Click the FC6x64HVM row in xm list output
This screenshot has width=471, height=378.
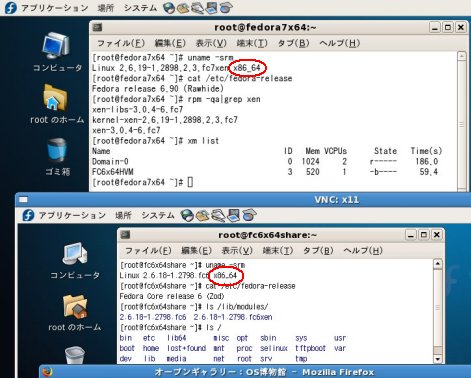tap(265, 172)
